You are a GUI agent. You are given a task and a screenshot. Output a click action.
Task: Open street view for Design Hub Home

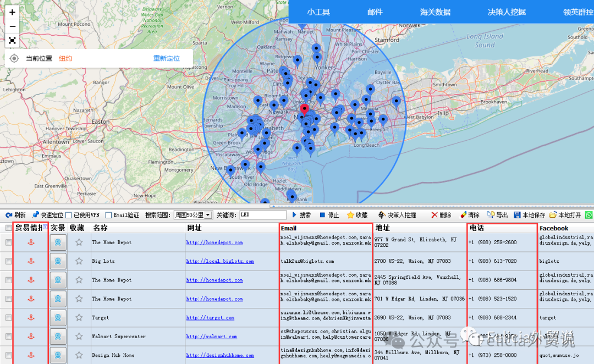coord(58,355)
